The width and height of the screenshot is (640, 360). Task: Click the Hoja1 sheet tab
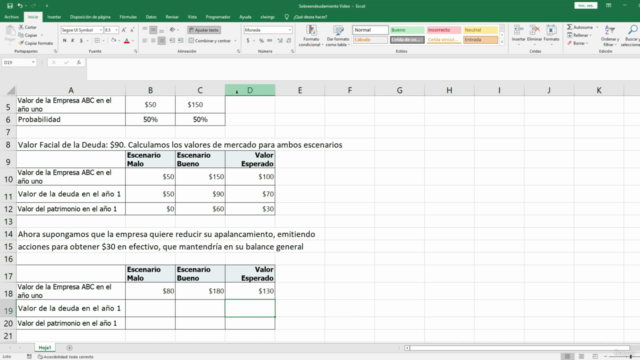point(45,348)
